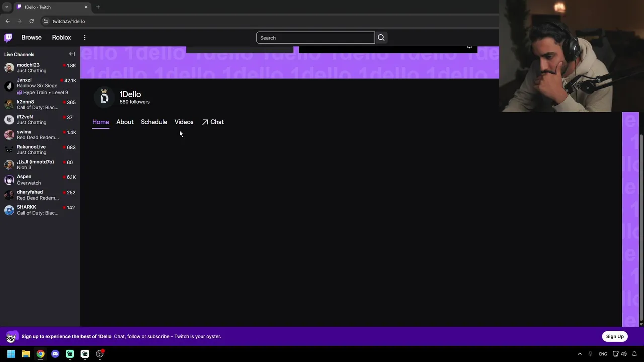
Task: Click Aspen 'Overwatch' game label
Action: (29, 183)
